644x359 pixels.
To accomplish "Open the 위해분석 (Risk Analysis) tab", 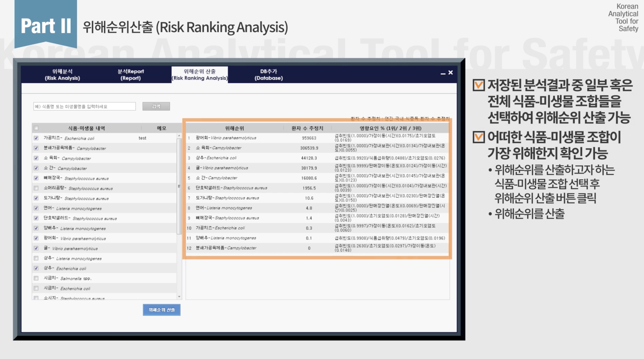I will point(62,74).
